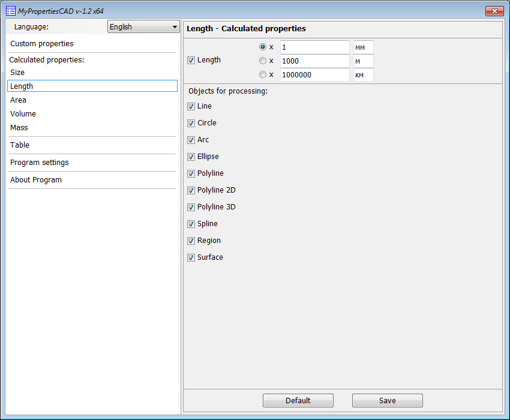Screen dimensions: 510x420
Task: Uncheck the Region object checkbox
Action: [x=191, y=241]
